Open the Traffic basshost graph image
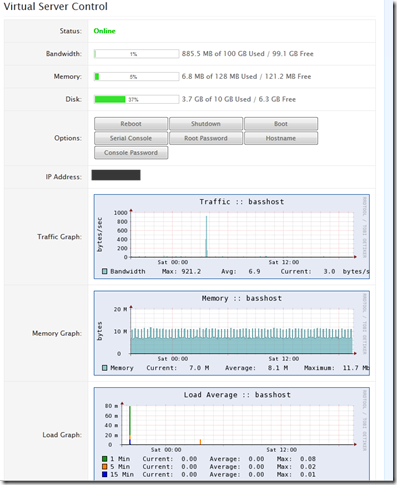397x485 pixels. [232, 237]
